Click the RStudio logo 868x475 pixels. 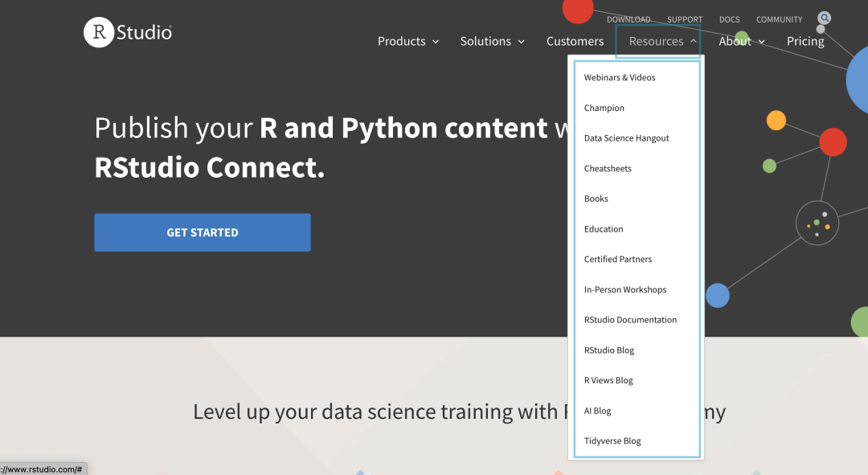(x=128, y=33)
